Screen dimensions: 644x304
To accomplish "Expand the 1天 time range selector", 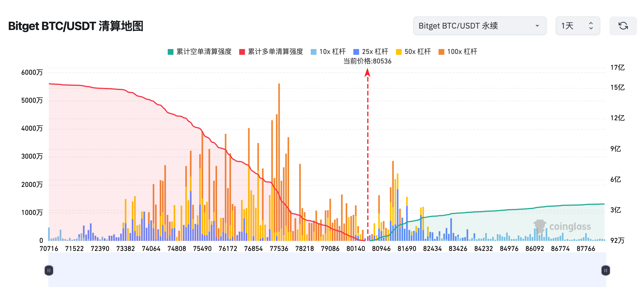I will tap(577, 26).
